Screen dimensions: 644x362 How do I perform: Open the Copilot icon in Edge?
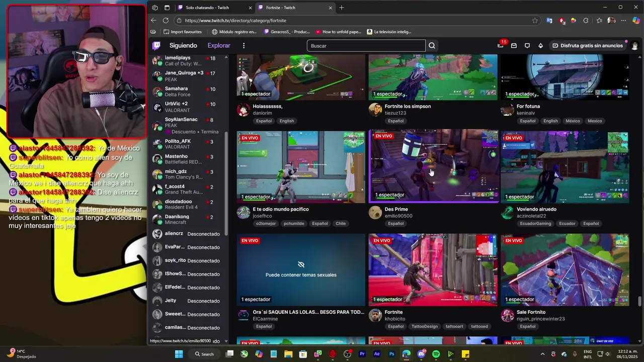[x=636, y=21]
